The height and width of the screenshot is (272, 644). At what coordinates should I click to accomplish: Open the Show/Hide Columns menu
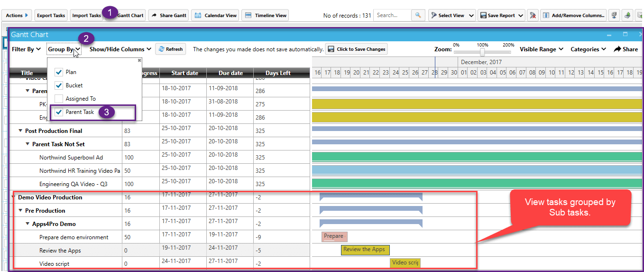pyautogui.click(x=120, y=49)
